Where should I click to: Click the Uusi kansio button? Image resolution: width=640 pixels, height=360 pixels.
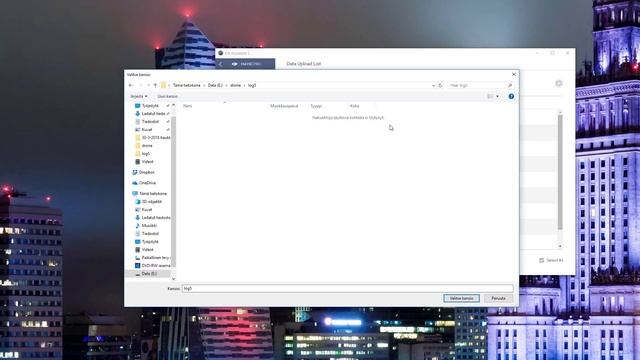tap(167, 96)
